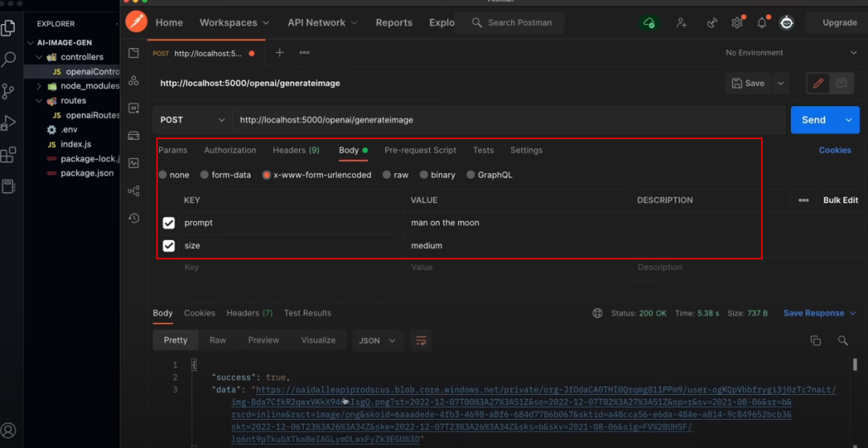The height and width of the screenshot is (448, 868).
Task: Switch to the Params tab
Action: [x=173, y=150]
